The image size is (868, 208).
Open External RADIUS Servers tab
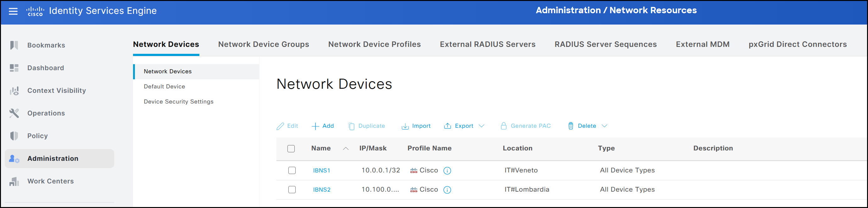(487, 44)
